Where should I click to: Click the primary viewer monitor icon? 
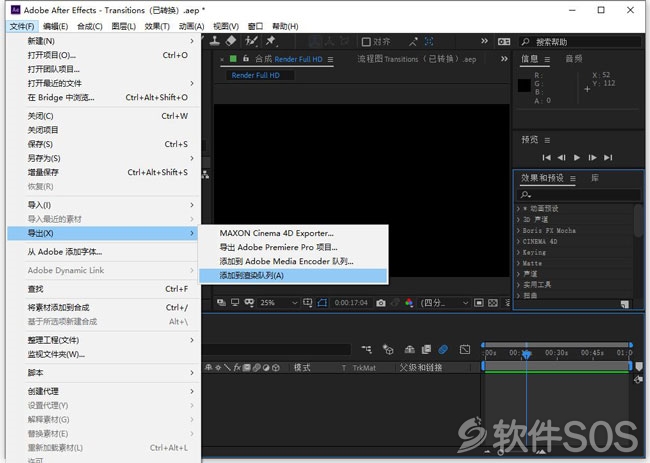tap(235, 303)
